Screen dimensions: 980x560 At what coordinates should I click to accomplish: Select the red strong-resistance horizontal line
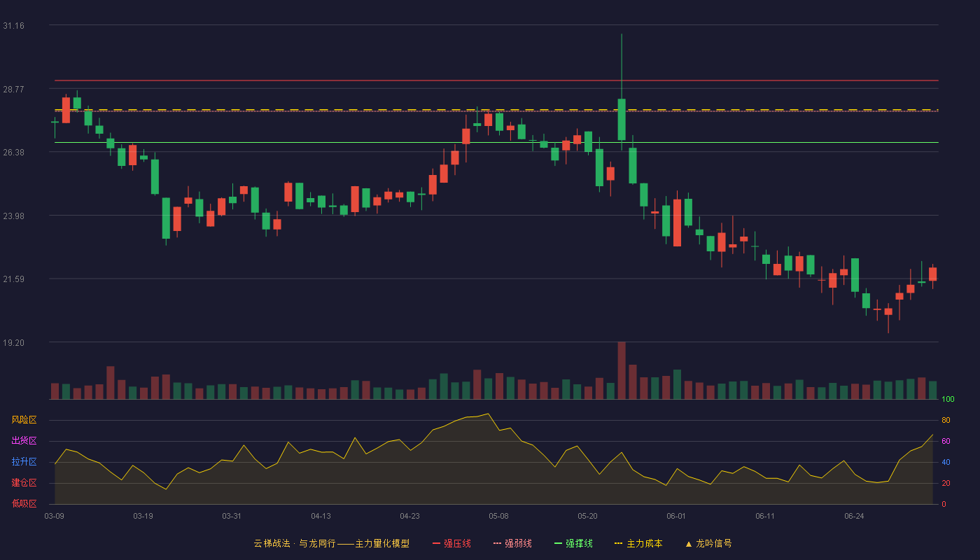(496, 80)
